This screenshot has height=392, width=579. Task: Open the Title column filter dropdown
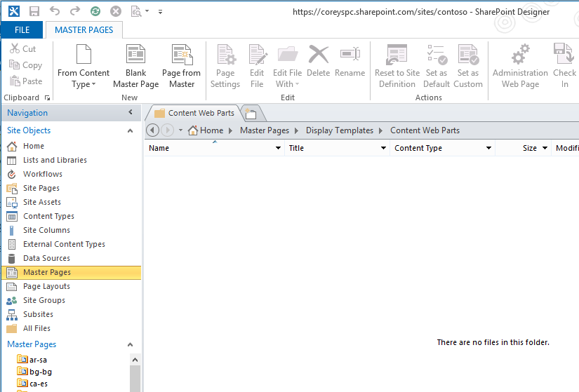pyautogui.click(x=384, y=148)
